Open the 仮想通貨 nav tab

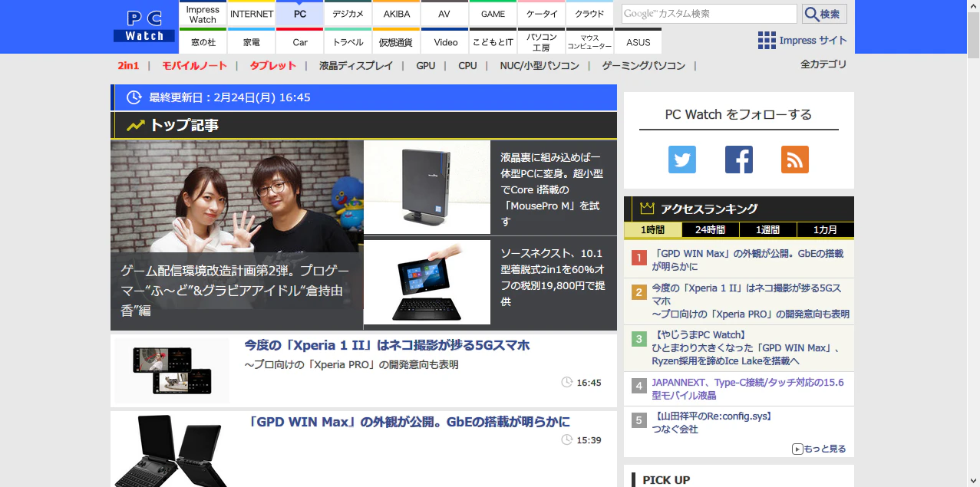pos(397,41)
